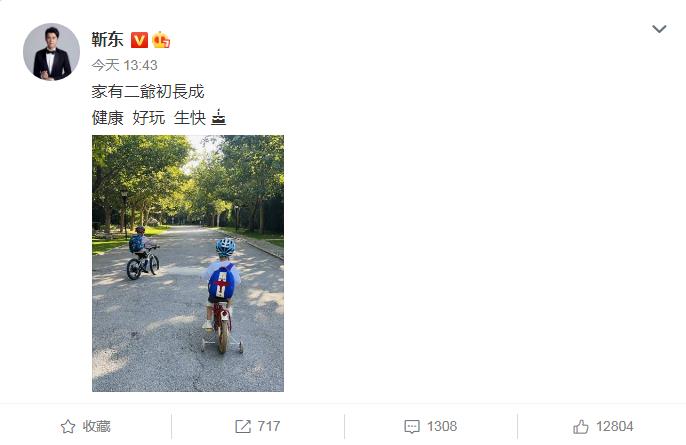
Task: Like the post with thumbs-up icon
Action: pyautogui.click(x=581, y=426)
